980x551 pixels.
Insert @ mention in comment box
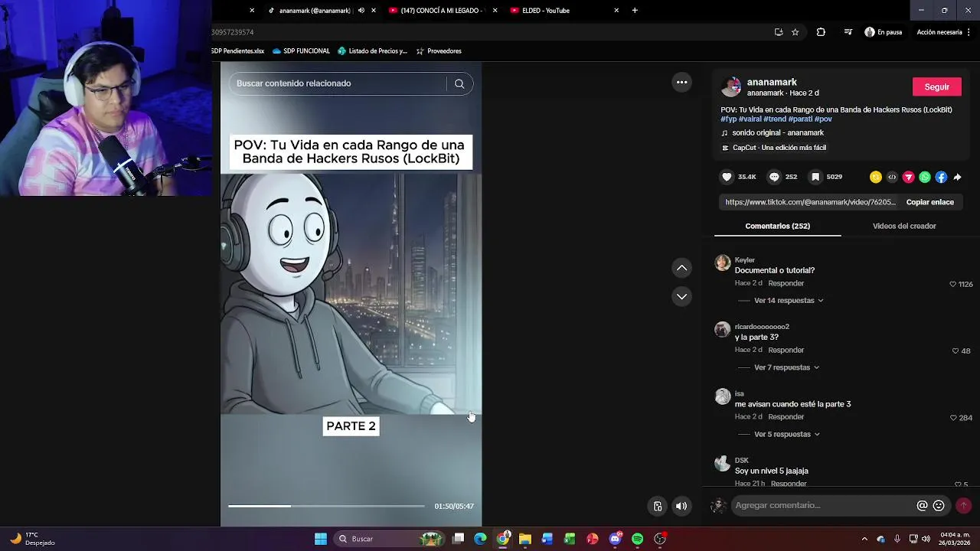click(922, 505)
